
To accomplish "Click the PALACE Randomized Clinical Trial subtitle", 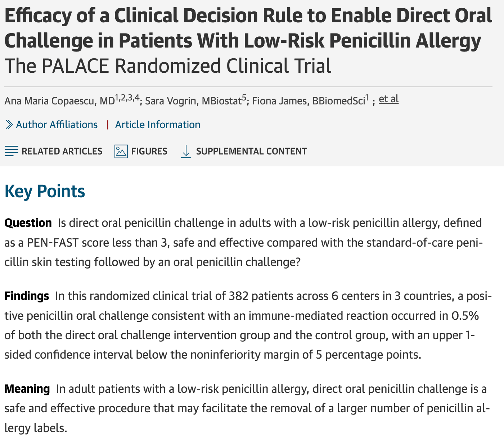I will 168,66.
